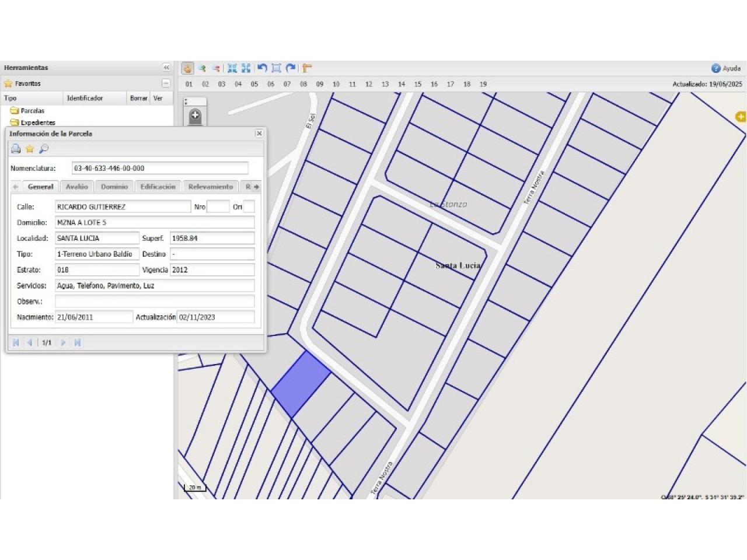Click the undo previous view arrow
This screenshot has height=560, width=747.
pos(262,68)
